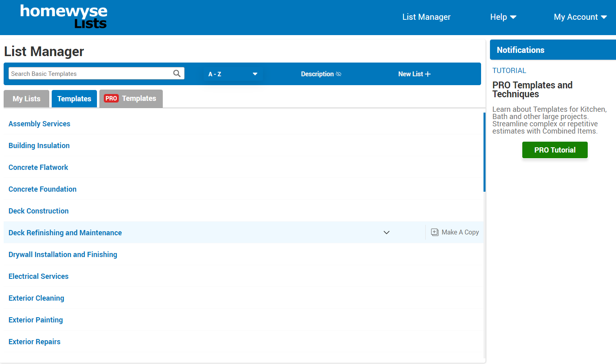Open the Concrete Foundation template
616x364 pixels.
(42, 189)
